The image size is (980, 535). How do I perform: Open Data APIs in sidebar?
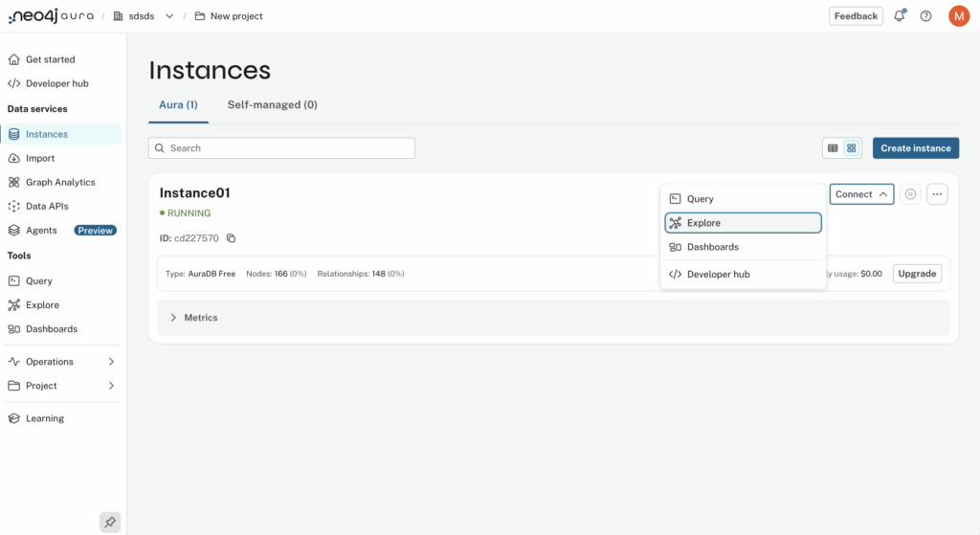(60, 206)
